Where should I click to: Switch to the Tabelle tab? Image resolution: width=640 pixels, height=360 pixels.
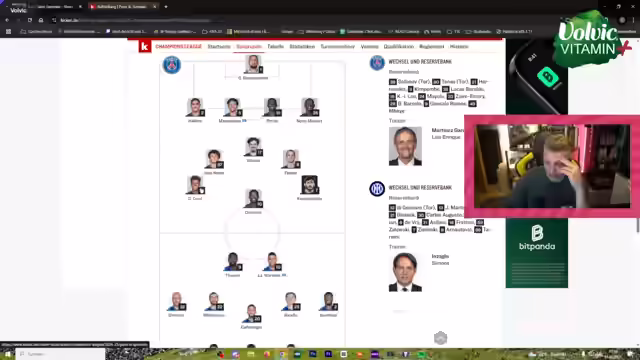pos(276,47)
